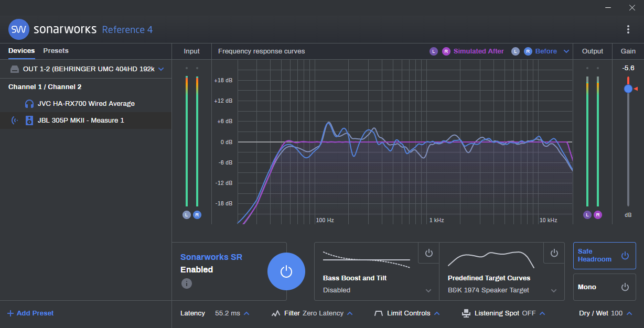The height and width of the screenshot is (328, 644).
Task: Open the three-dot options menu
Action: click(x=628, y=29)
